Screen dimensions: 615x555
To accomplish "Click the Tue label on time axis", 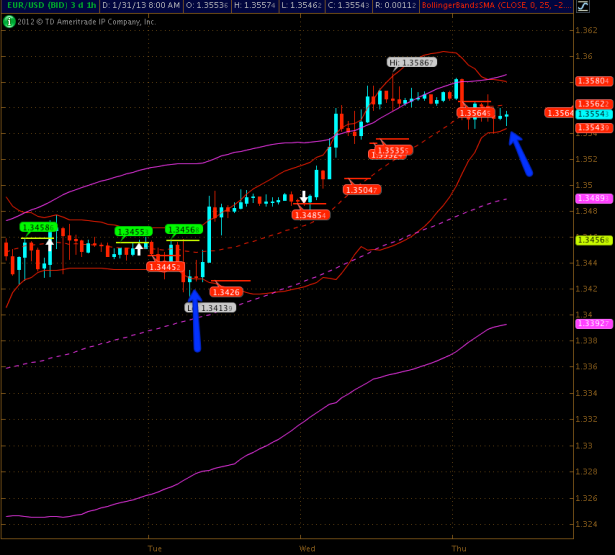I will pyautogui.click(x=155, y=548).
